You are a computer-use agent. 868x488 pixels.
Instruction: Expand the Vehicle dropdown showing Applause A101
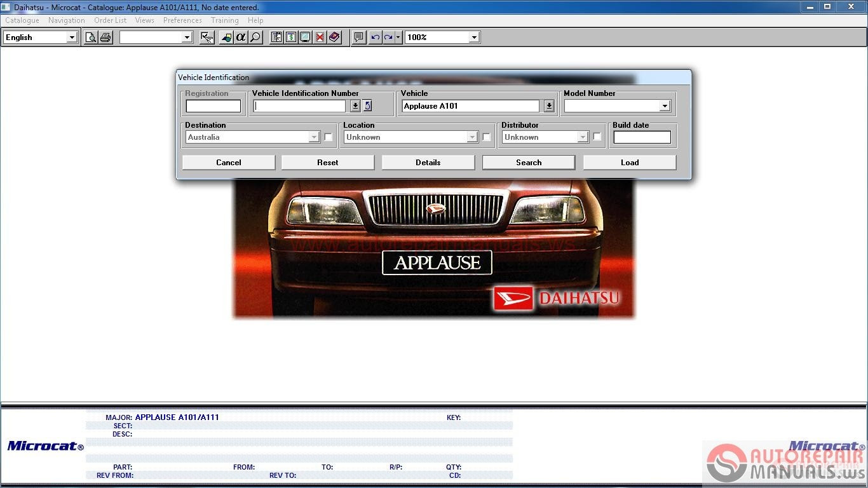pos(549,106)
